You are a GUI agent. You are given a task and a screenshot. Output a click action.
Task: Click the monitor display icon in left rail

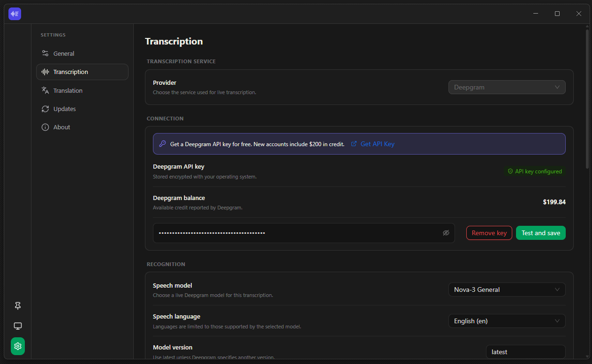coord(18,326)
